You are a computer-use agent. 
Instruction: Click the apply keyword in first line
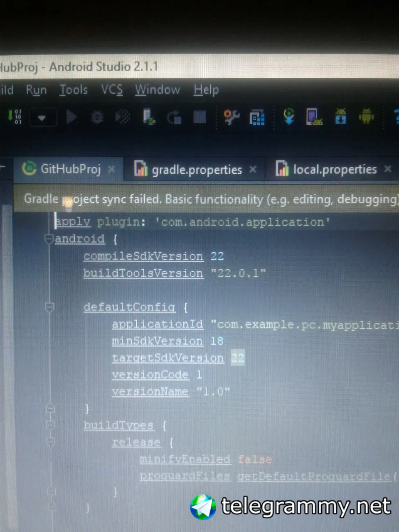pyautogui.click(x=73, y=222)
